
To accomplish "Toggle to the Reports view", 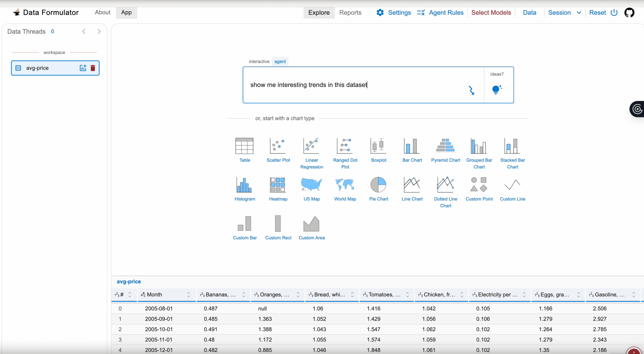I will 350,13.
